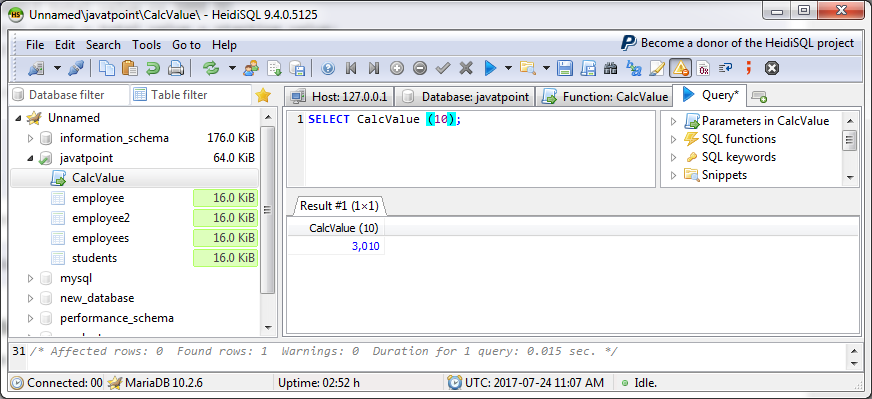The height and width of the screenshot is (399, 872).
Task: Open the user manager people icon
Action: pos(251,68)
